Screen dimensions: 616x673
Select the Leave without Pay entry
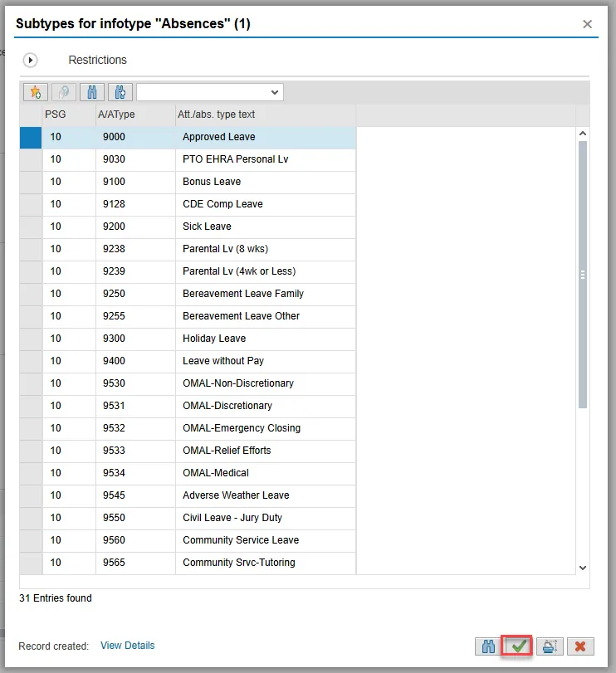coord(223,361)
